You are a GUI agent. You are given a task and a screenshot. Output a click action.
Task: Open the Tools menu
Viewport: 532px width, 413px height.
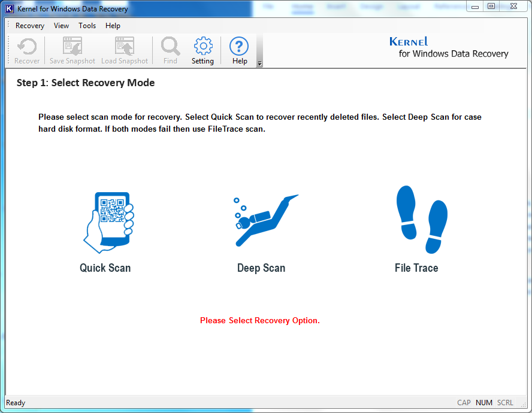(x=87, y=26)
